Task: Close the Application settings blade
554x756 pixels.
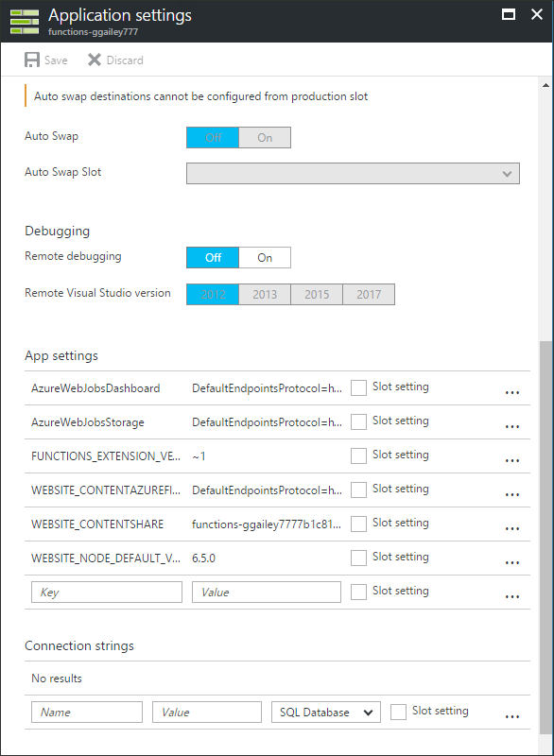Action: [535, 15]
